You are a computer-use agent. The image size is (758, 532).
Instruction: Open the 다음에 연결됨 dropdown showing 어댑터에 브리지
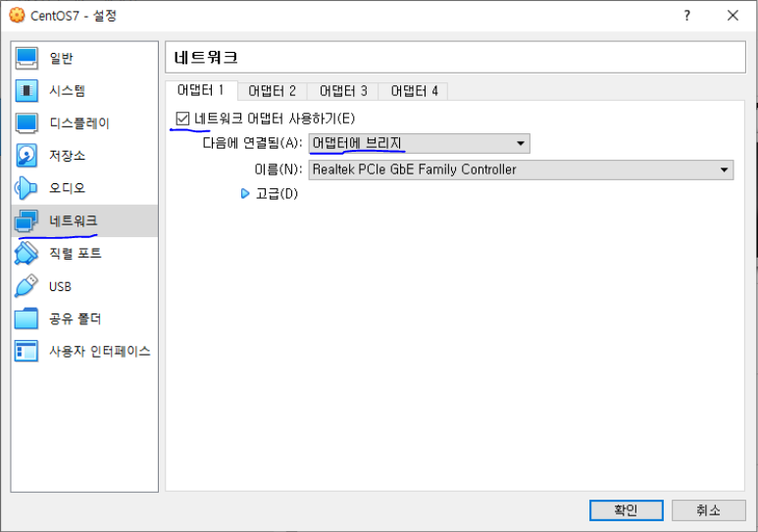point(419,143)
